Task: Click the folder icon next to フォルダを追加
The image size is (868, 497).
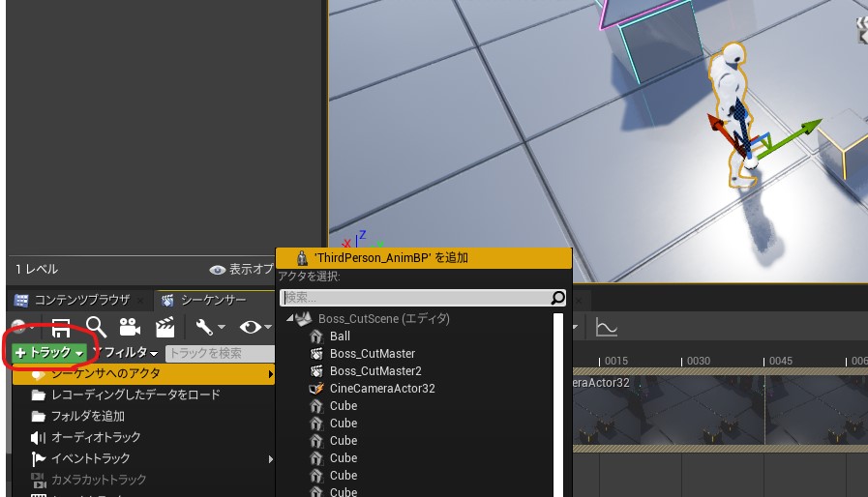Action: tap(38, 416)
